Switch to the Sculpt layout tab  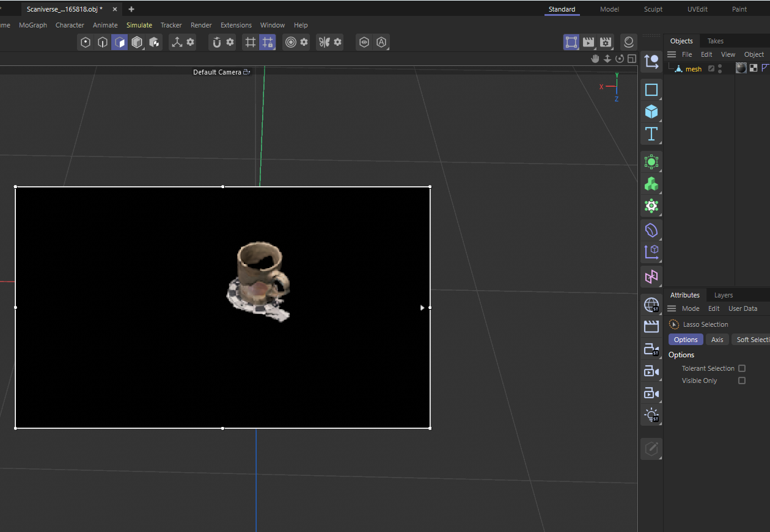click(653, 9)
